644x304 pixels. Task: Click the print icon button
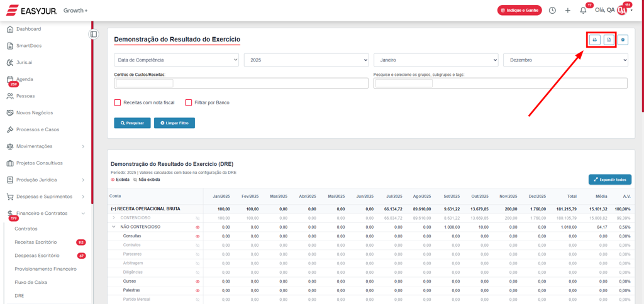click(x=594, y=40)
